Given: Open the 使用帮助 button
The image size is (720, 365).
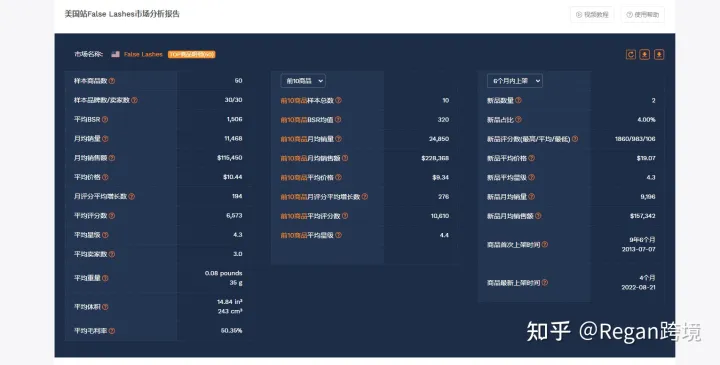Looking at the screenshot, I should [643, 15].
